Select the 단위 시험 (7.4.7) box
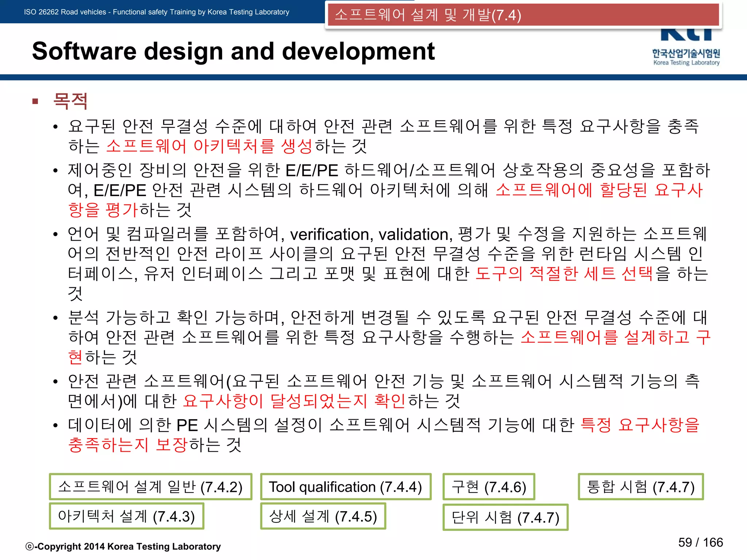This screenshot has height=560, width=747. point(506,517)
